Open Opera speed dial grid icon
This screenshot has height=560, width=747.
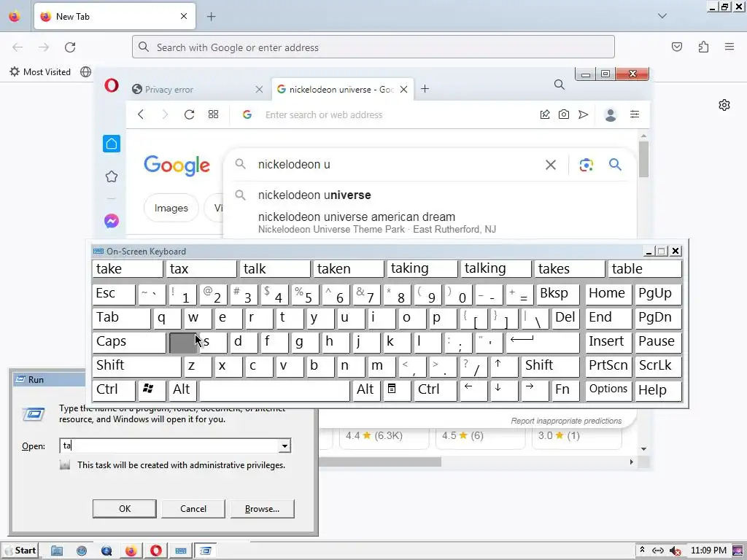click(214, 114)
